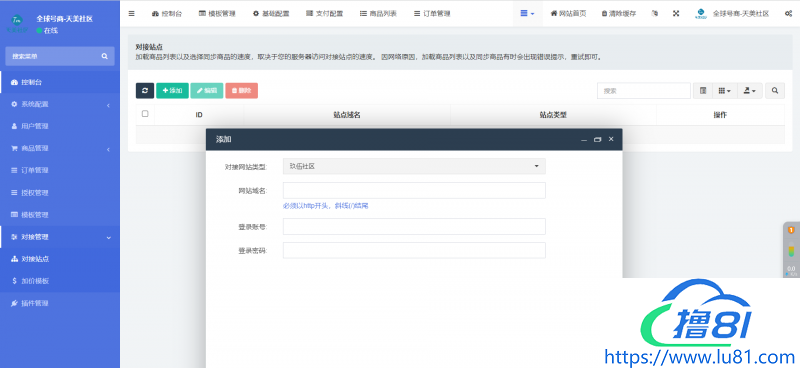
Task: Refresh the table with the dark refresh button
Action: tap(145, 90)
